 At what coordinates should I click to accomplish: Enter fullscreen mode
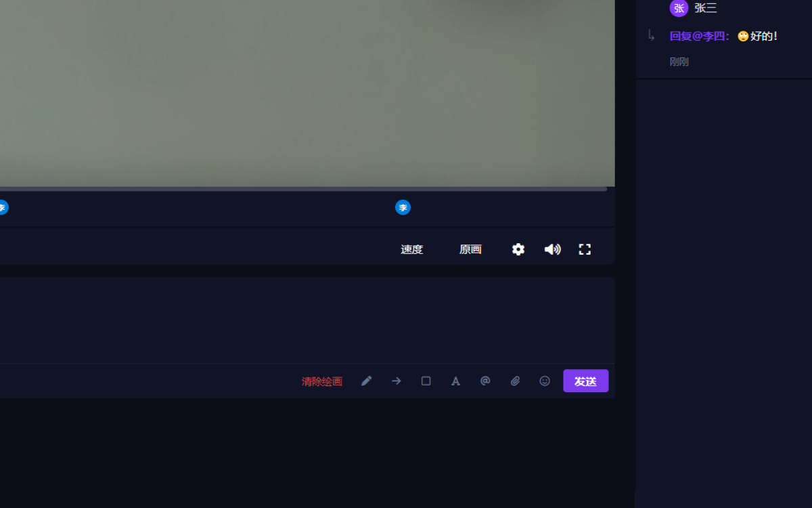[585, 249]
